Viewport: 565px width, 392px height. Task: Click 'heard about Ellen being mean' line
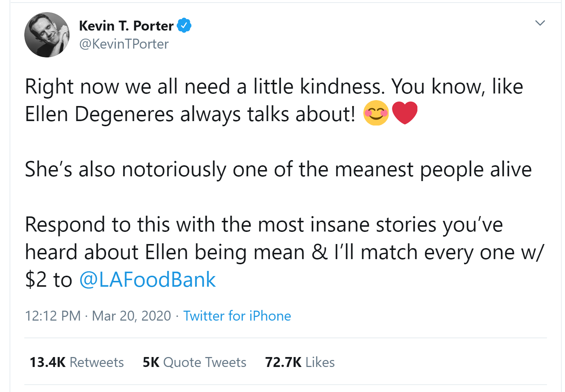point(285,252)
